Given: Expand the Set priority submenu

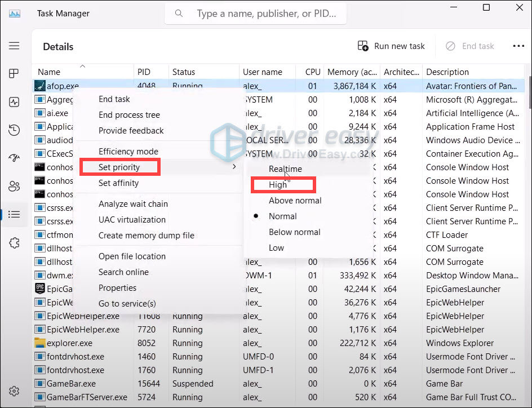Looking at the screenshot, I should click(119, 167).
